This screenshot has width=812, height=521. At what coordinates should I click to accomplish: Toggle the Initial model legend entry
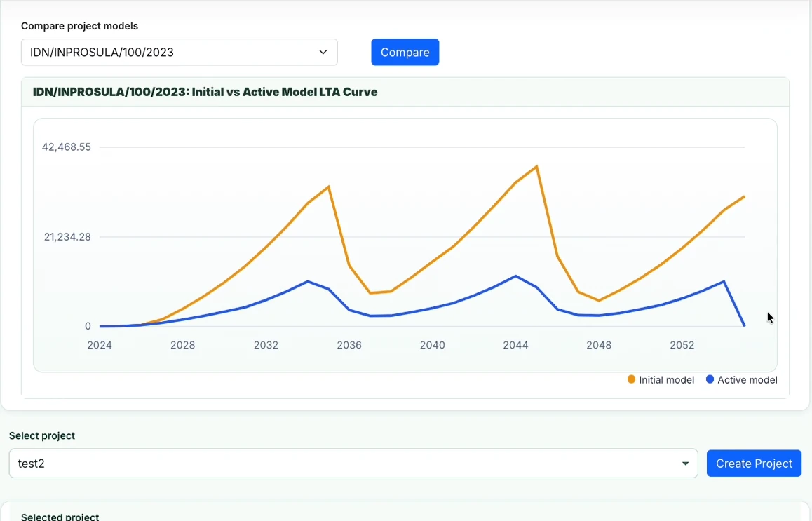coord(661,379)
